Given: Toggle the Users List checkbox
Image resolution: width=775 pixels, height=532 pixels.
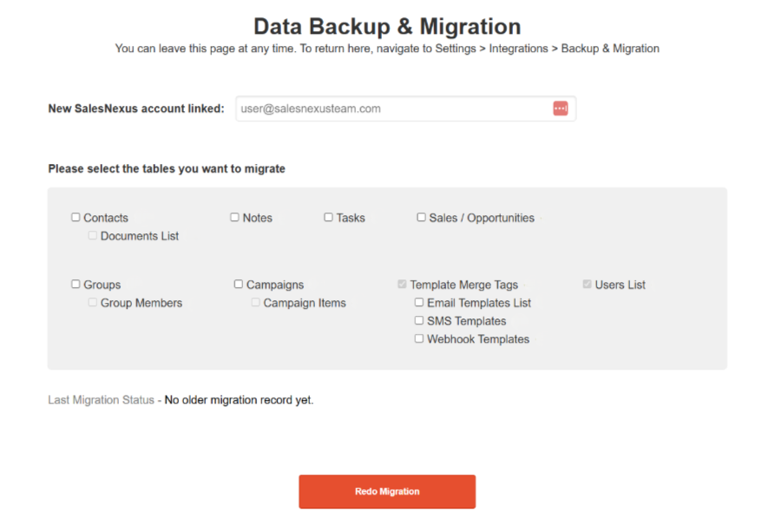Looking at the screenshot, I should [588, 284].
